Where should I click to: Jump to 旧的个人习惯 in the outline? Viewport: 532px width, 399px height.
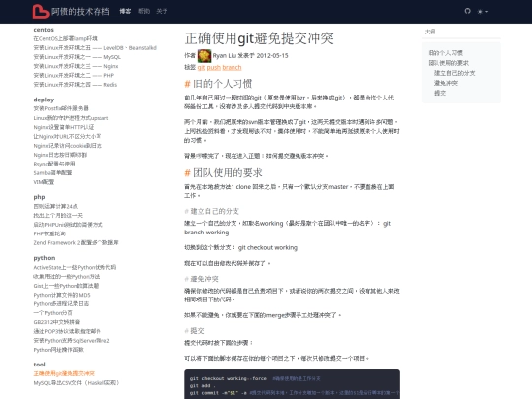tap(445, 53)
